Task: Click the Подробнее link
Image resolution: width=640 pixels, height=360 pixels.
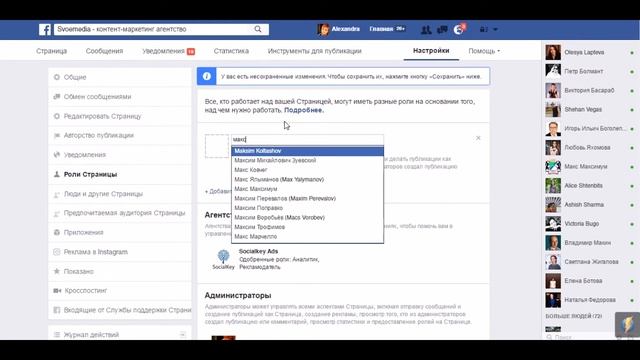Action: point(304,110)
